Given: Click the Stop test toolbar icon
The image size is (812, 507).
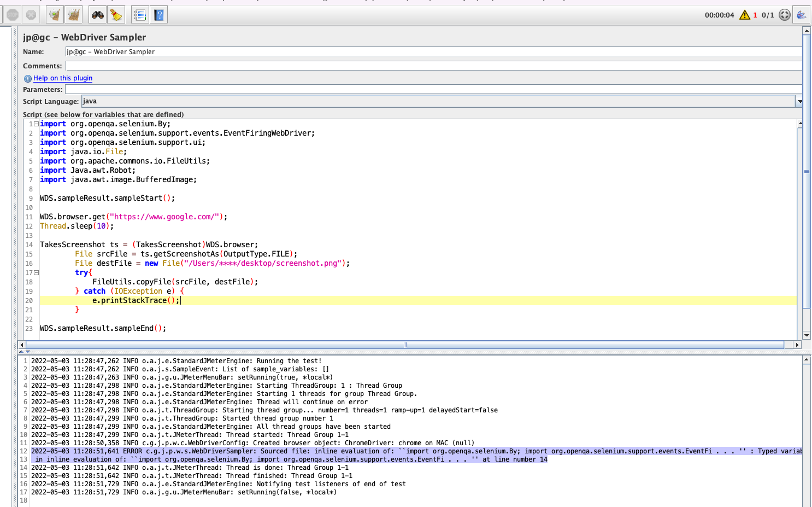Looking at the screenshot, I should click(13, 15).
